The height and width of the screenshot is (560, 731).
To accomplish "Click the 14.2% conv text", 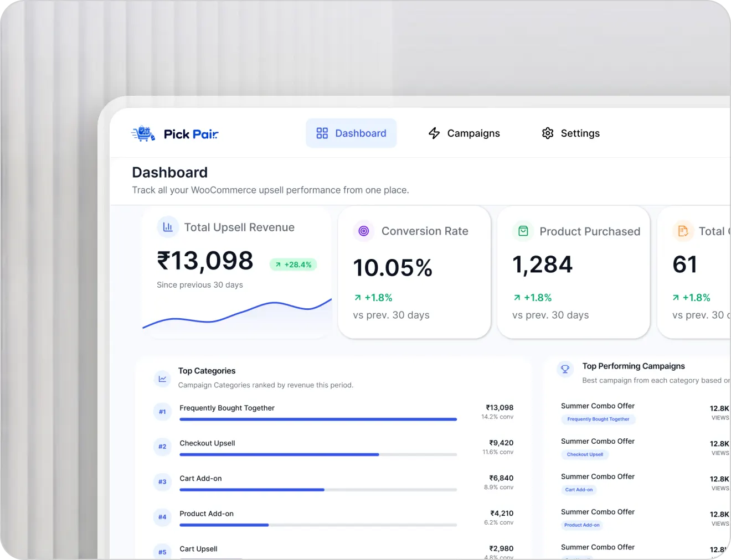I will tap(497, 417).
